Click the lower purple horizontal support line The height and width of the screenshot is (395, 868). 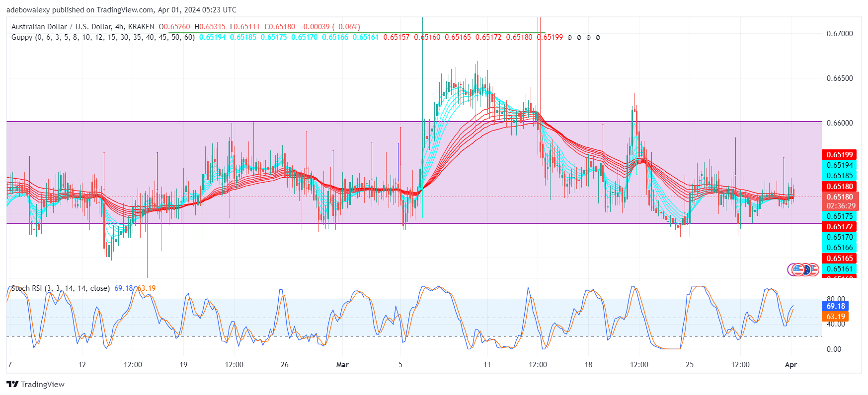pyautogui.click(x=414, y=223)
